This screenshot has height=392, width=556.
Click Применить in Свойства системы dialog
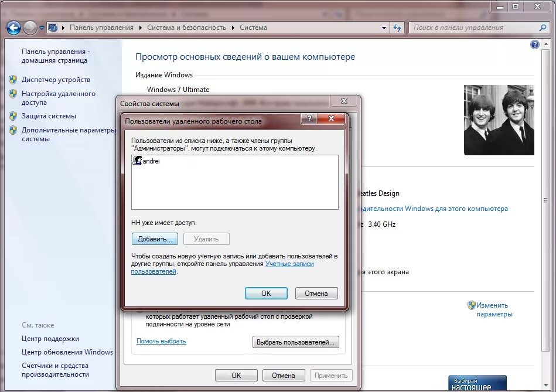pos(331,376)
